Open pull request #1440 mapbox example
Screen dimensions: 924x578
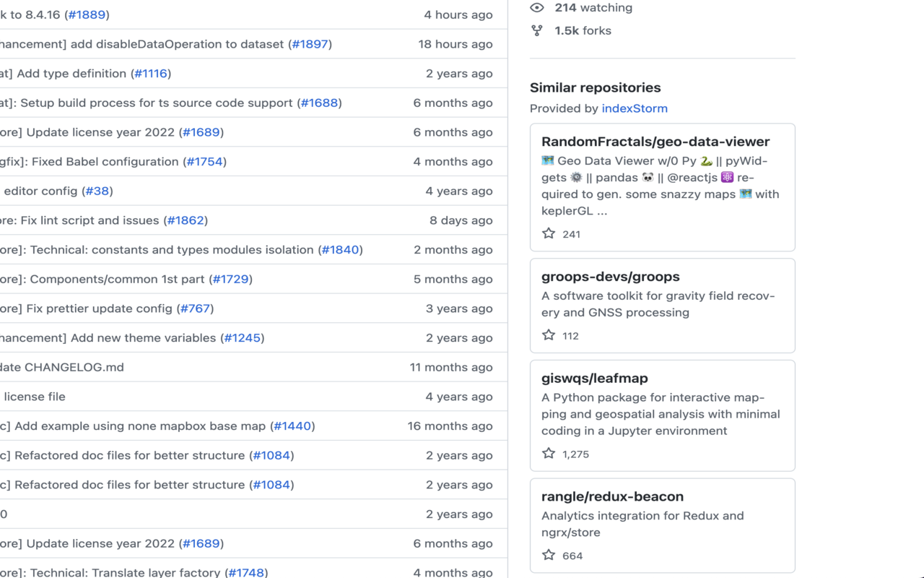[x=293, y=426]
